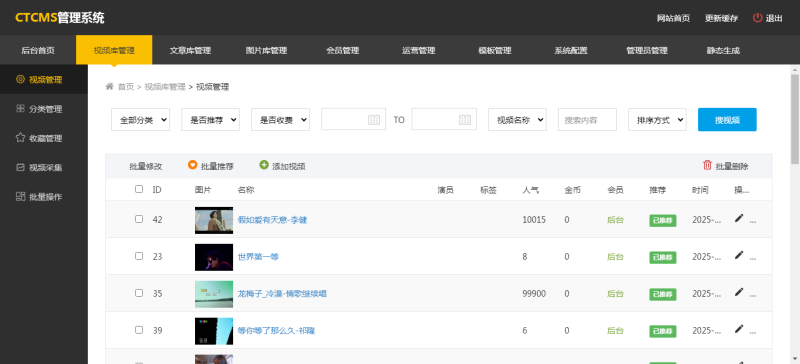Open the video link 假如爱有天意-李健
This screenshot has width=800, height=364.
[272, 220]
